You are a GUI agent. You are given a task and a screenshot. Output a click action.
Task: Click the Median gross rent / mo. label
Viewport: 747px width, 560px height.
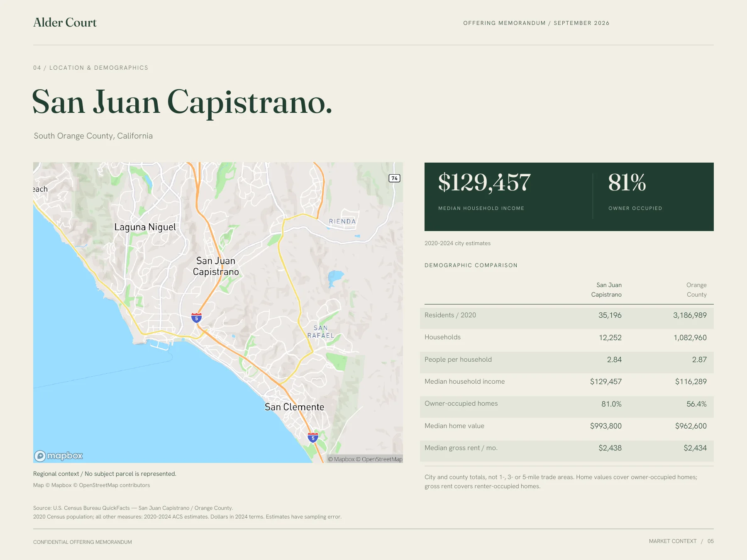[x=461, y=448]
